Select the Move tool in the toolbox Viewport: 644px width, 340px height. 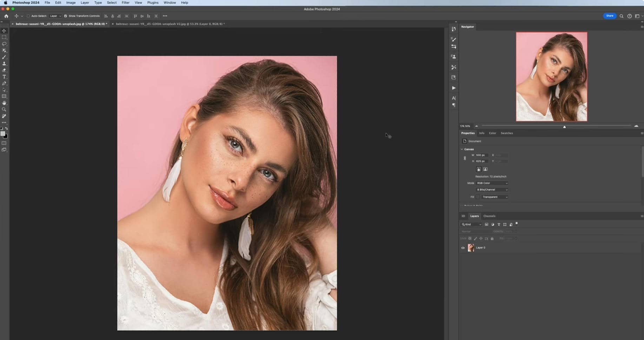pyautogui.click(x=4, y=31)
